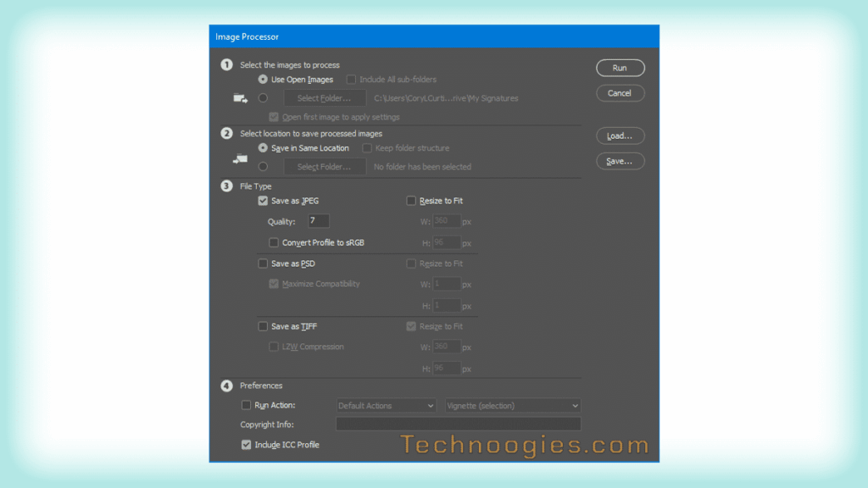868x488 pixels.
Task: Toggle Resize to Fit for PSD
Action: [x=411, y=263]
